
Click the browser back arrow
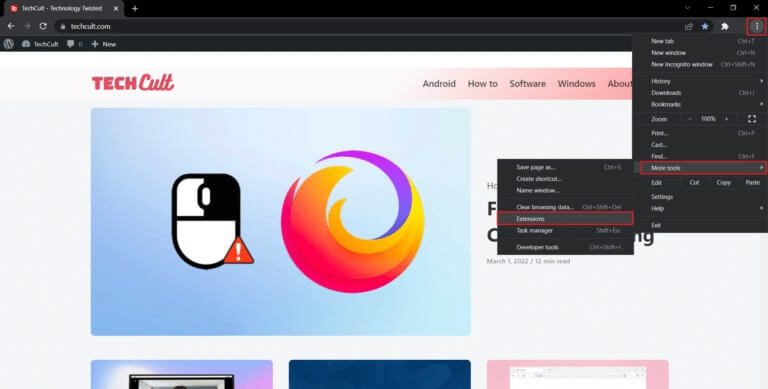pyautogui.click(x=11, y=26)
